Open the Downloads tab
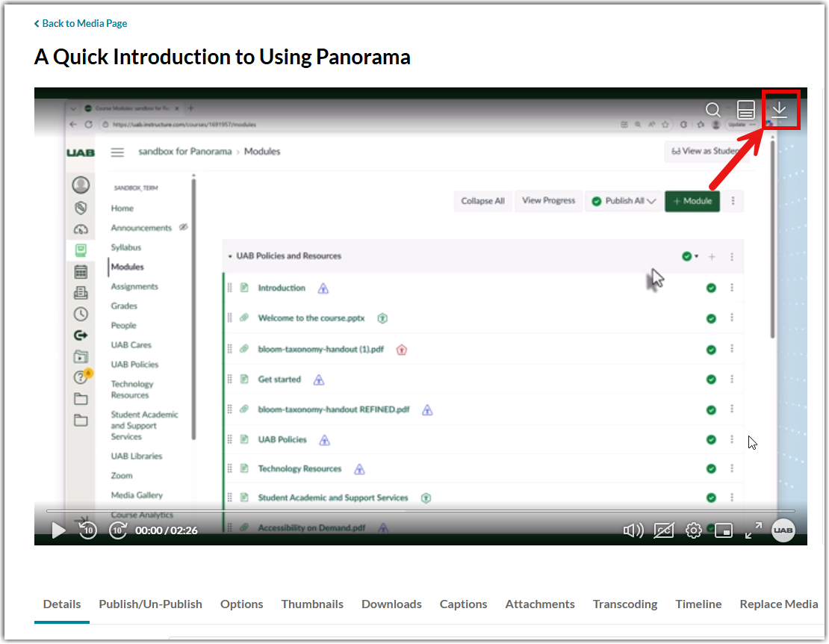This screenshot has width=829, height=644. pos(391,604)
